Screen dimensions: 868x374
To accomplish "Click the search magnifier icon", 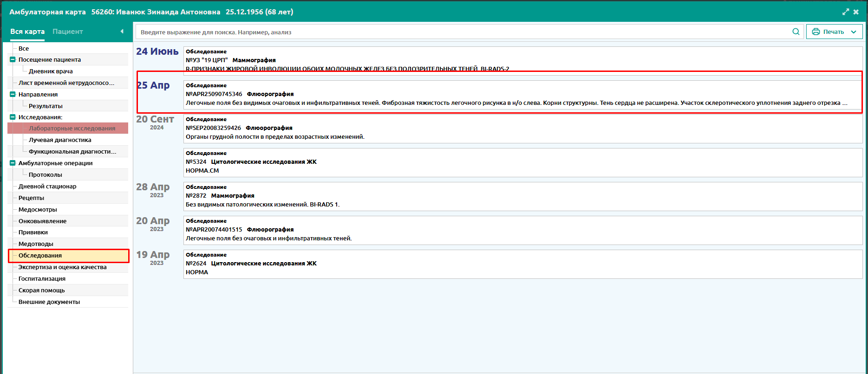I will 796,32.
